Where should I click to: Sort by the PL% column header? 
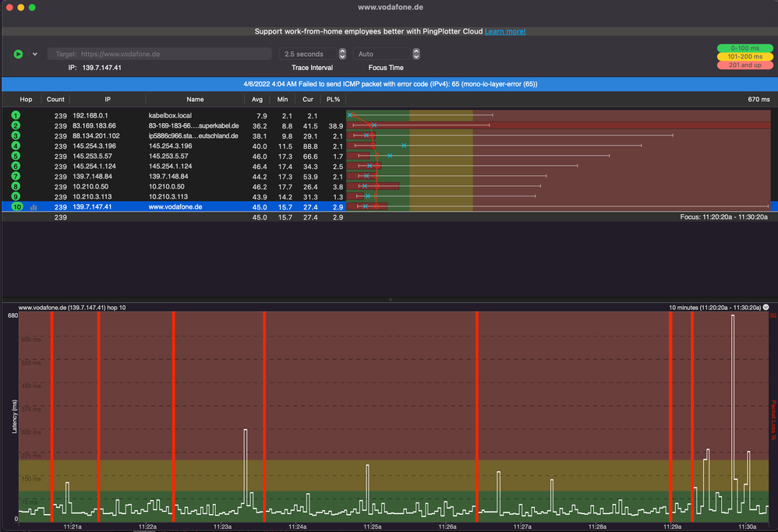pyautogui.click(x=333, y=99)
